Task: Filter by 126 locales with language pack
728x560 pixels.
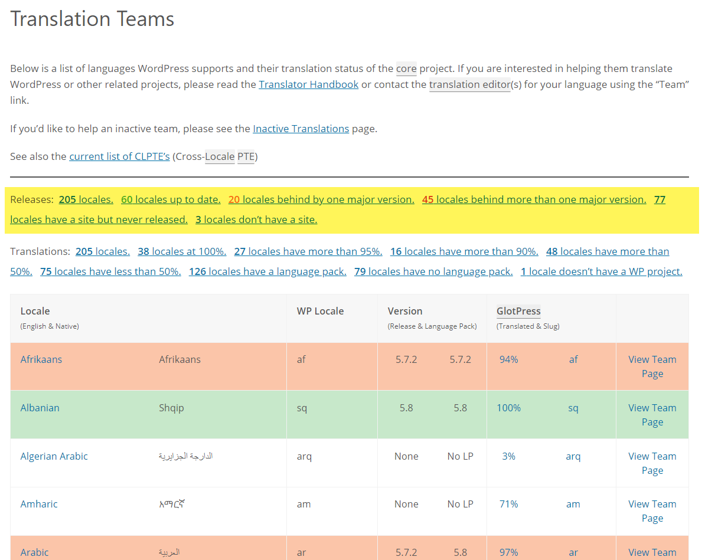Action: [267, 271]
